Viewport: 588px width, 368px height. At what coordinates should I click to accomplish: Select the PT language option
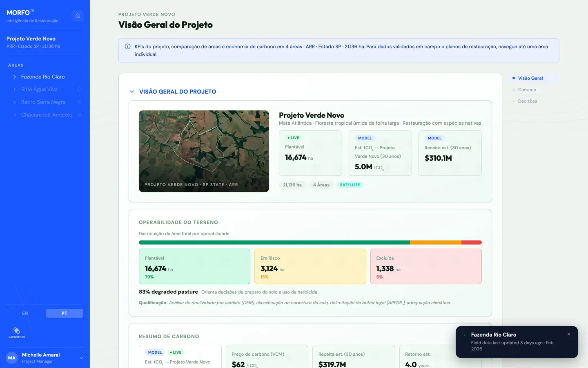[x=65, y=313]
